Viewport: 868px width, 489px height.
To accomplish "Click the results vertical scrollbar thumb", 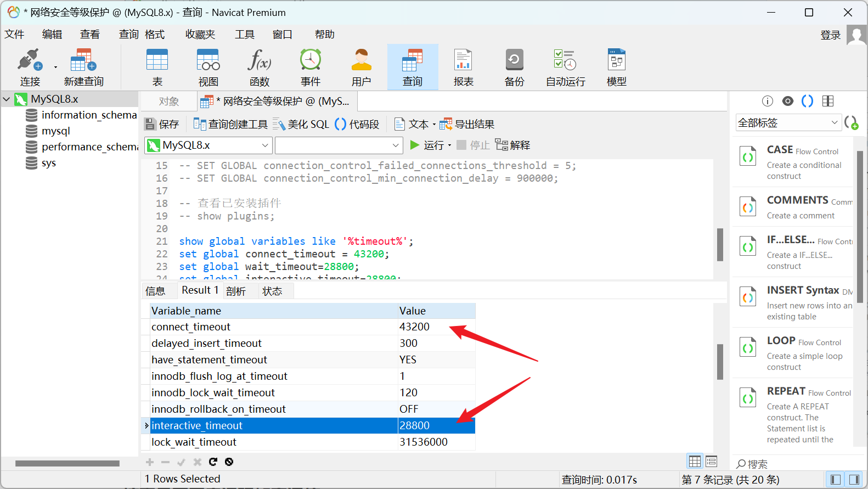I will (720, 362).
